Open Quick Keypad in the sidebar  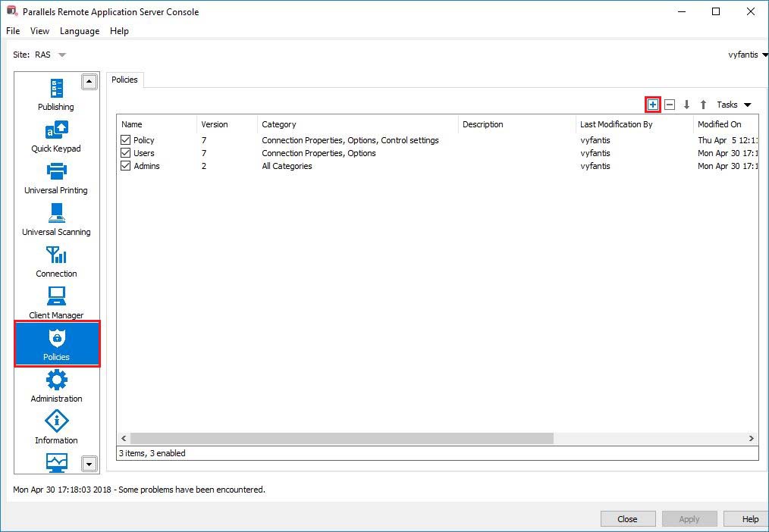[x=56, y=136]
